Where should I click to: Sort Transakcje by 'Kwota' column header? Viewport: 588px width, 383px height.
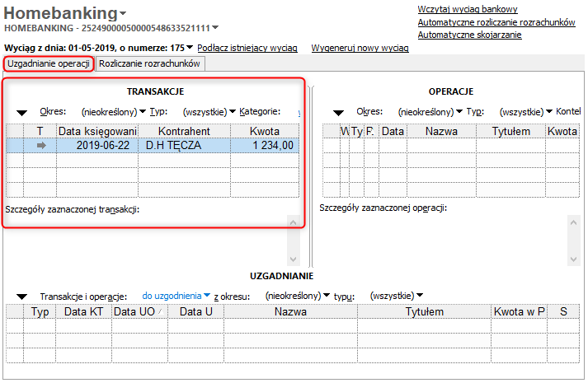[x=265, y=131]
